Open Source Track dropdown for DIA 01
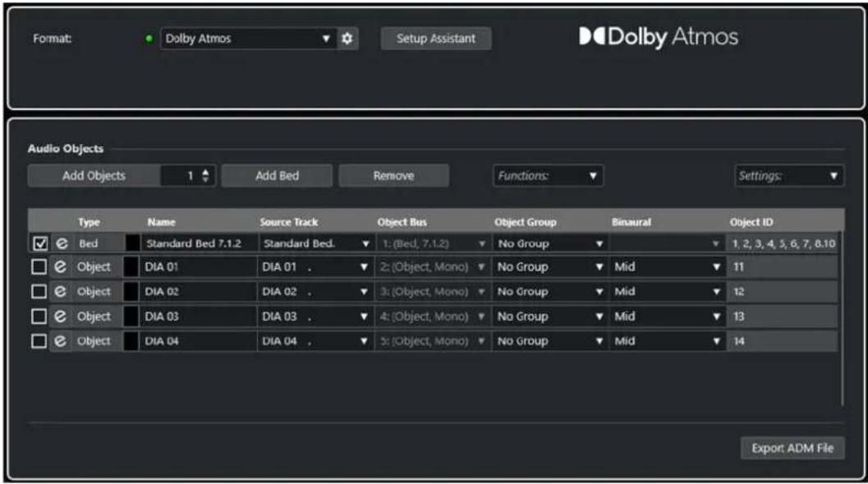The image size is (868, 484). point(315,267)
